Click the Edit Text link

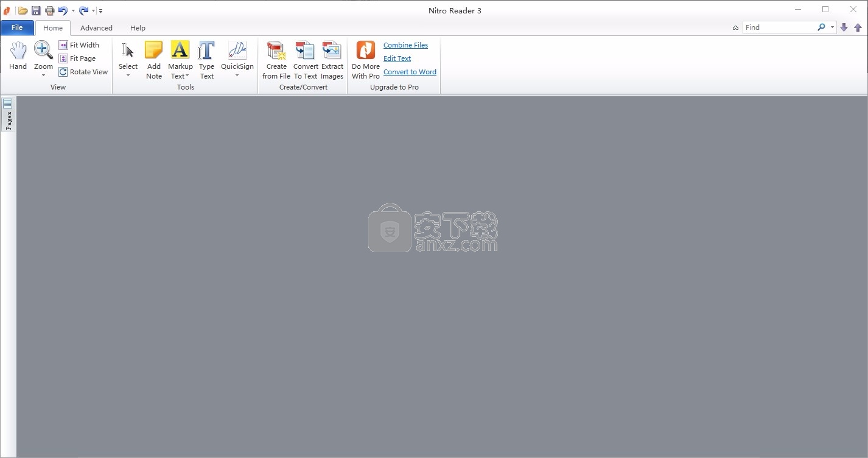pos(397,58)
